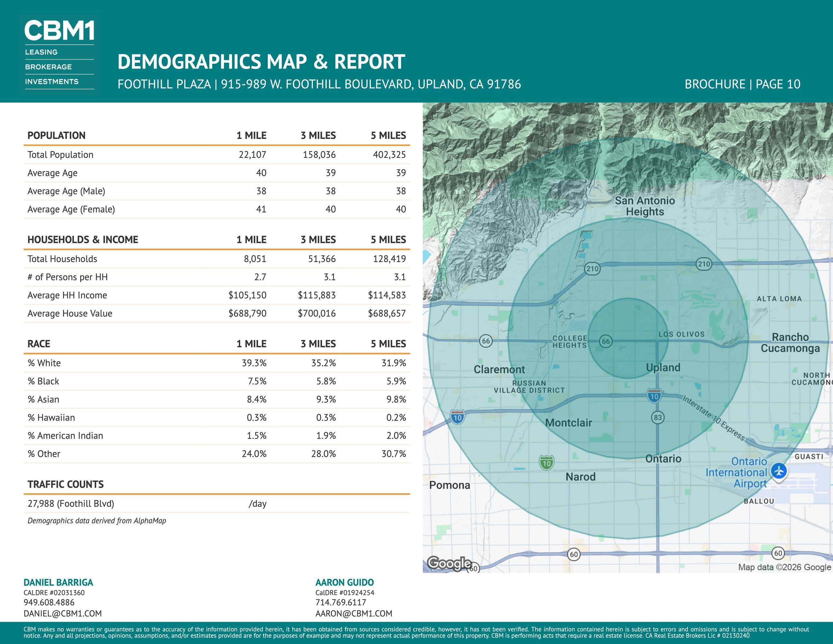Viewport: 833px width, 644px height.
Task: Click the San Antonio Heights map label
Action: tap(645, 206)
